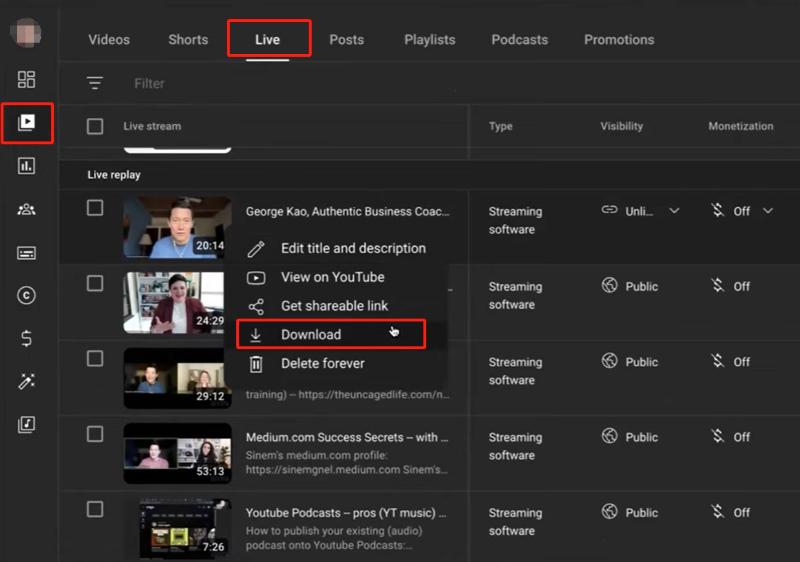Open the George Kao video title
Image resolution: width=800 pixels, height=562 pixels.
pyautogui.click(x=347, y=212)
